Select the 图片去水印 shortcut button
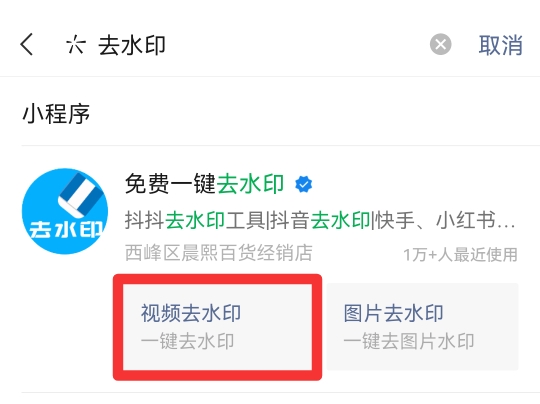The width and height of the screenshot is (540, 404). [x=422, y=327]
